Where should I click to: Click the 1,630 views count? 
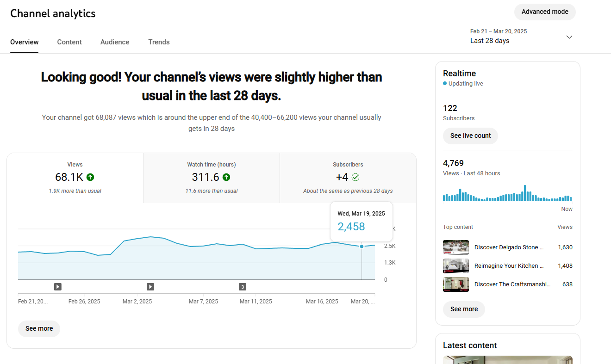pos(565,247)
